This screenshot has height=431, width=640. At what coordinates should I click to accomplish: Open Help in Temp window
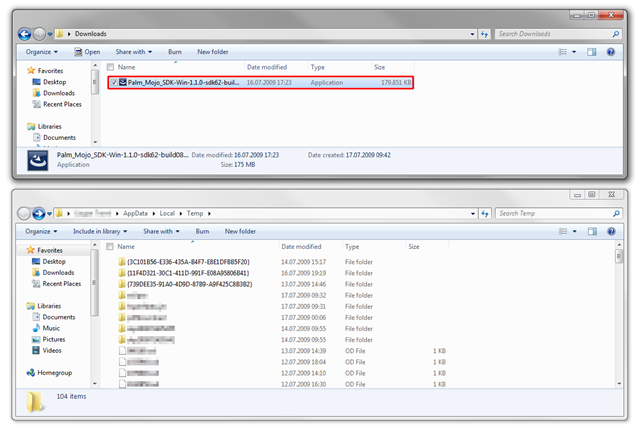[611, 231]
